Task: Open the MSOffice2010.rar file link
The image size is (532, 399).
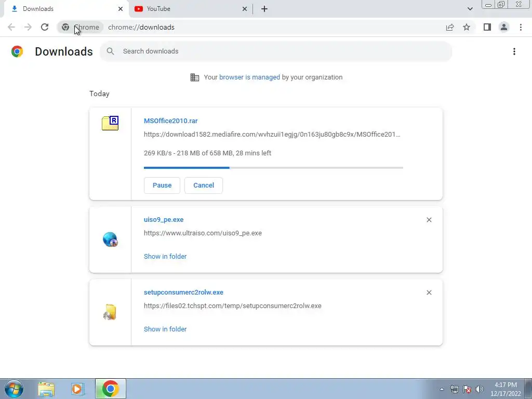Action: [170, 121]
